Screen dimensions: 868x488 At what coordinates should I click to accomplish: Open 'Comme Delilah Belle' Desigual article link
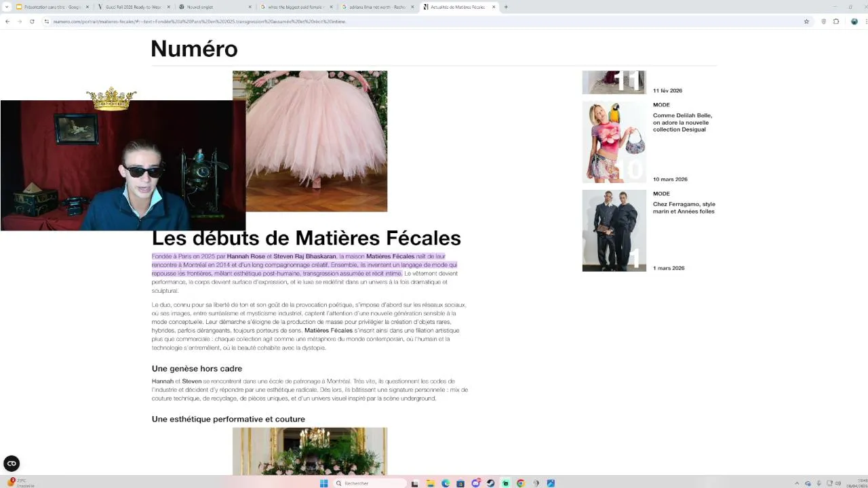tap(683, 122)
